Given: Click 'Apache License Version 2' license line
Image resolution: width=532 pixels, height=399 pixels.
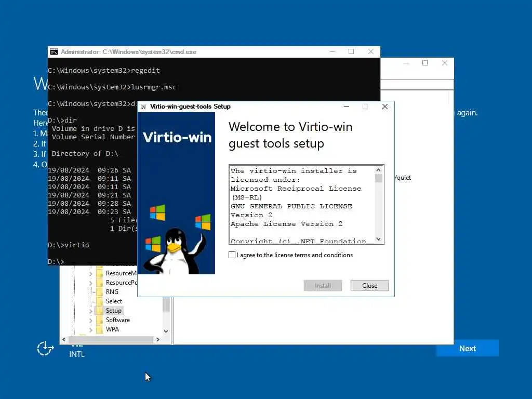Looking at the screenshot, I should click(286, 224).
